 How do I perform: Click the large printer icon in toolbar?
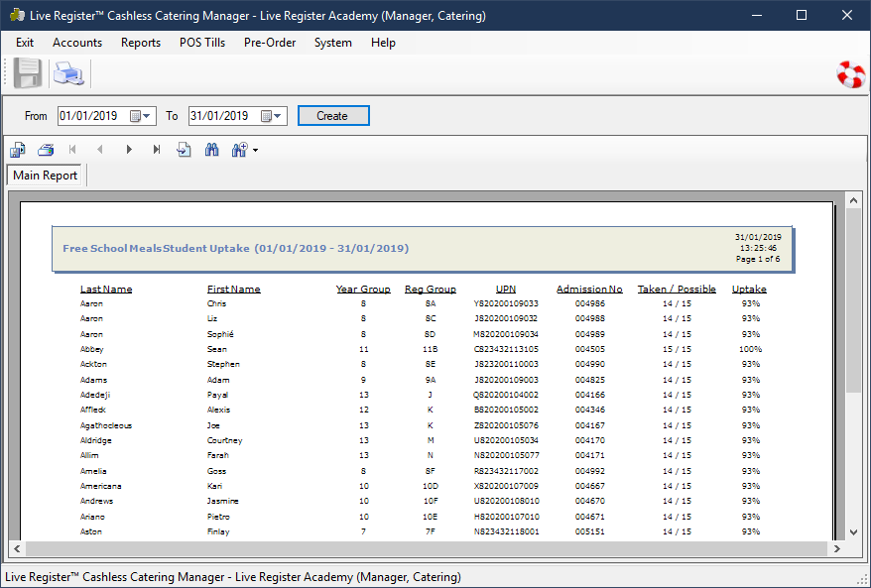68,73
